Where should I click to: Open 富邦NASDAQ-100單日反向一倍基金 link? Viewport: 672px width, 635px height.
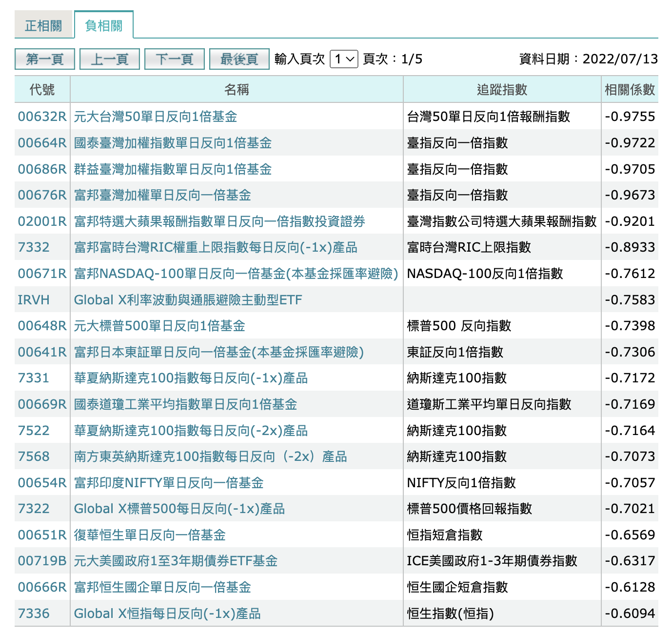coord(236,274)
